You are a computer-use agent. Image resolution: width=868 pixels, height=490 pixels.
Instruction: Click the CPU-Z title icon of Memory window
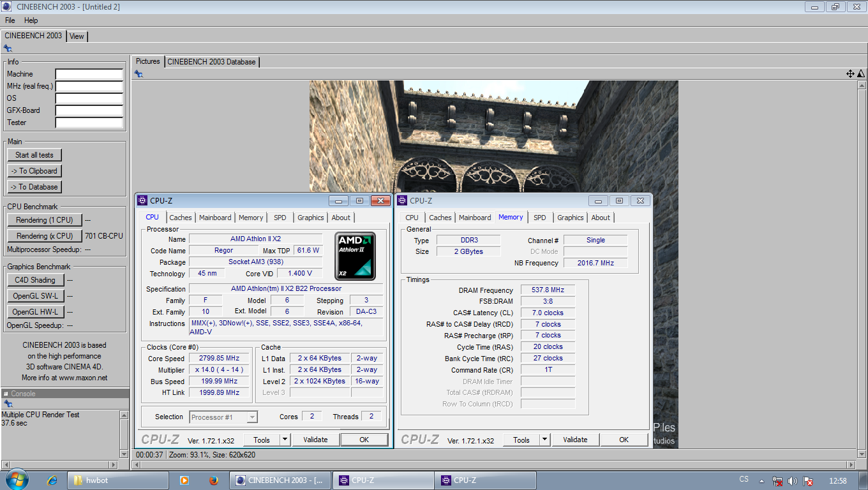coord(403,200)
